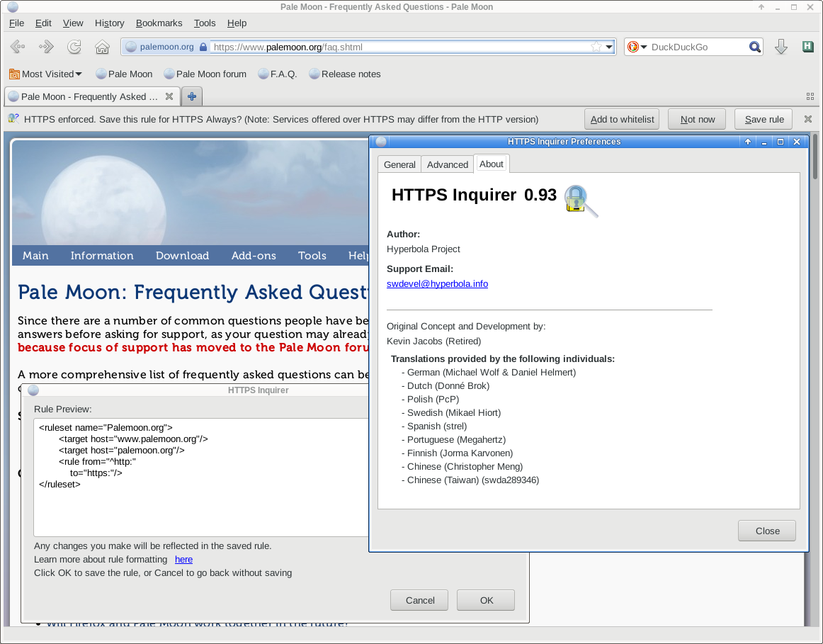Dismiss the HTTPS enforced notification bar

click(808, 119)
